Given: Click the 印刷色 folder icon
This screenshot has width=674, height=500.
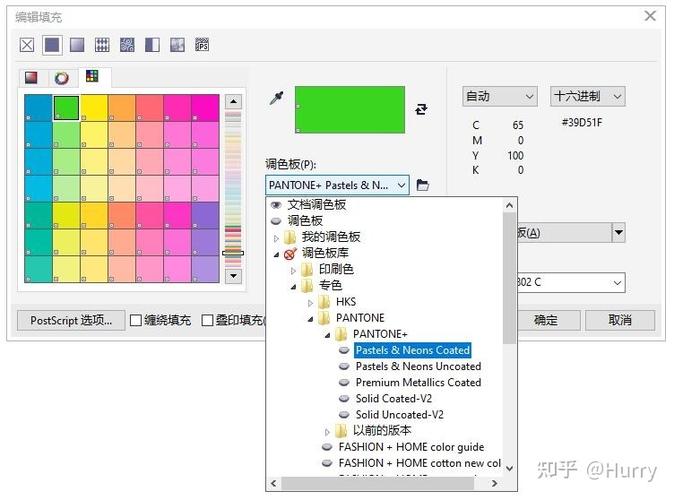Looking at the screenshot, I should pyautogui.click(x=307, y=270).
